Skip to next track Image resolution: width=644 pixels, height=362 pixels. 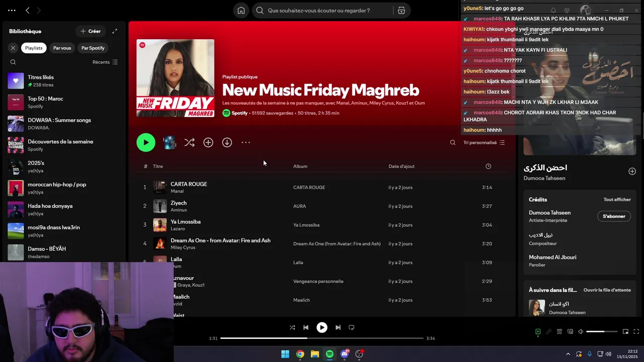point(338,327)
